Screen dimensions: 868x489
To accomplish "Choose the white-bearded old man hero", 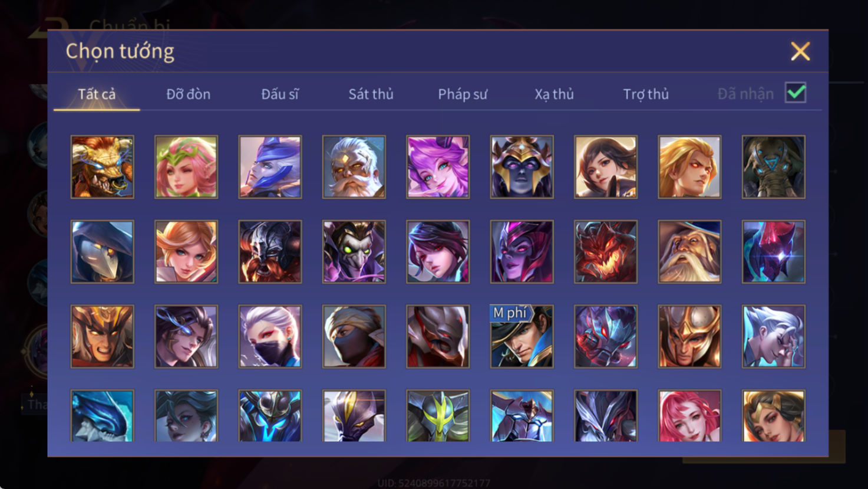I will coord(354,167).
